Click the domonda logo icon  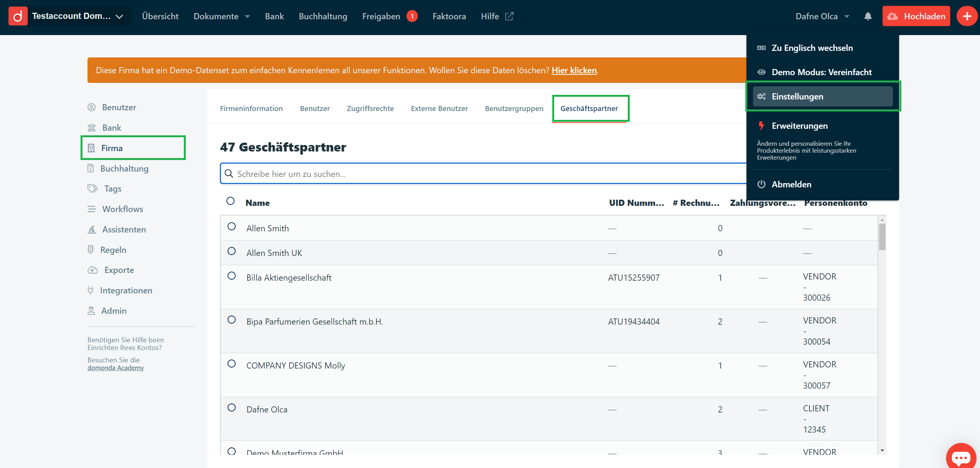(x=18, y=16)
